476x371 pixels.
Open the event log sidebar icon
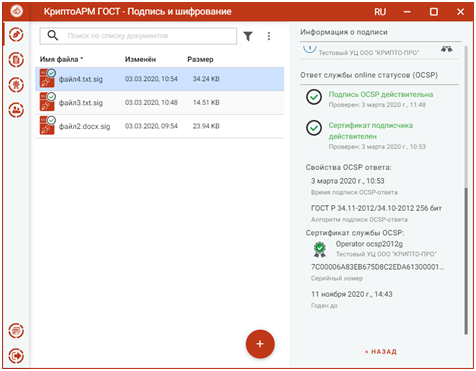[16, 331]
